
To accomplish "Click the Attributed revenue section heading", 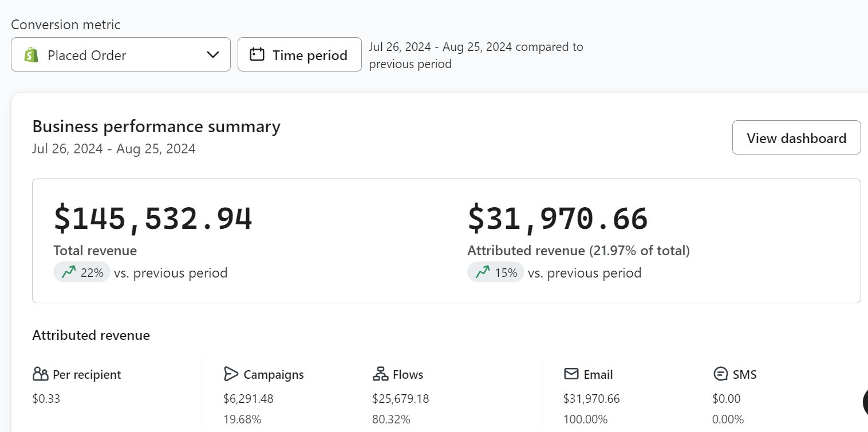I will pos(91,335).
